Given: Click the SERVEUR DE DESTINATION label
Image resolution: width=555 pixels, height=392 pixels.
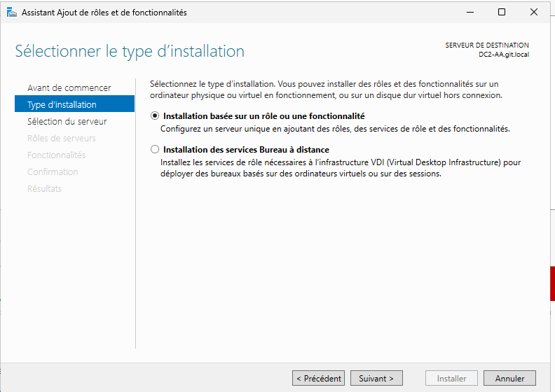Looking at the screenshot, I should tap(487, 45).
